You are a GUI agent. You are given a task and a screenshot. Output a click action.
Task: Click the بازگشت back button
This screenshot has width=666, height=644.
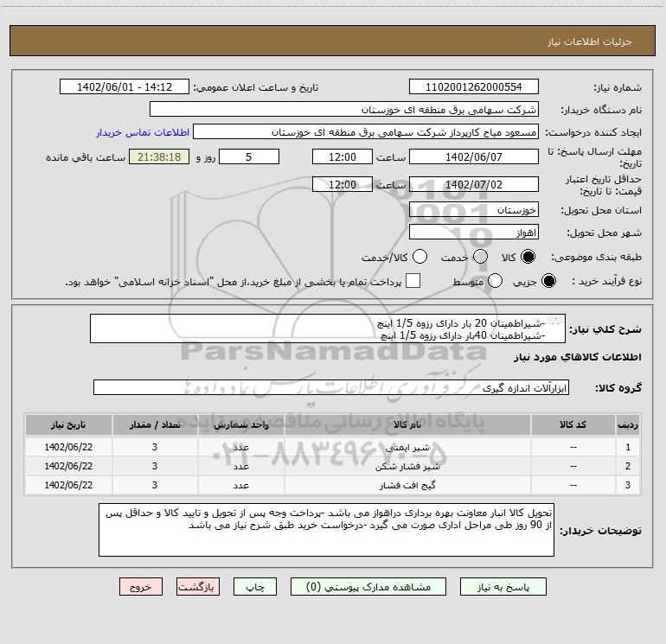click(x=198, y=587)
